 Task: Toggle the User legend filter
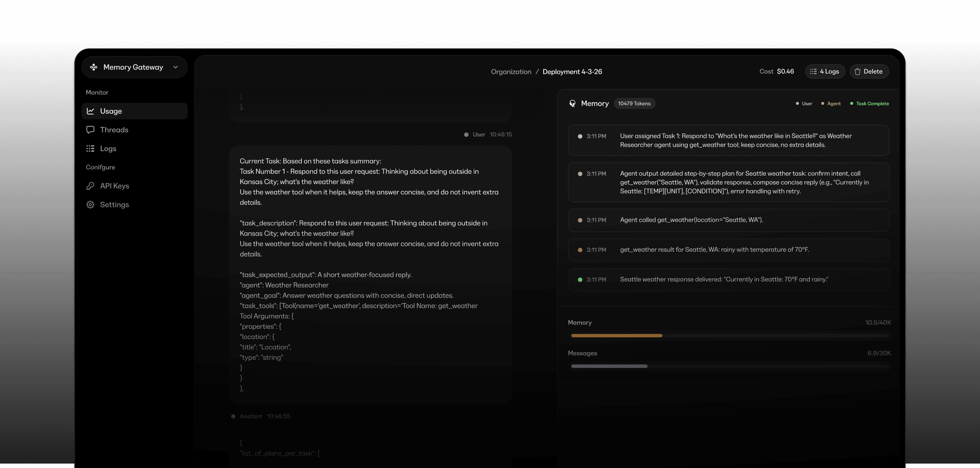tap(804, 103)
